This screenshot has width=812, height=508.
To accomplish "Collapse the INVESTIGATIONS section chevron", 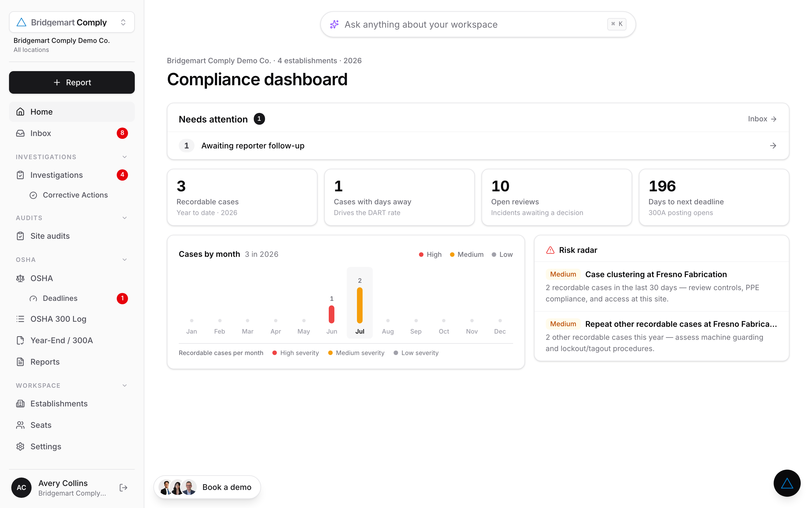I will [125, 157].
